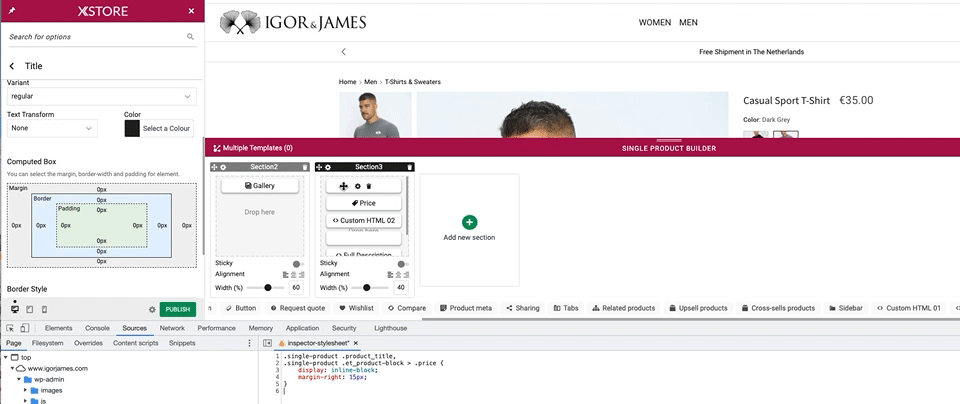Switch to desktop device preview
Screen dimensions: 960x404
15,309
